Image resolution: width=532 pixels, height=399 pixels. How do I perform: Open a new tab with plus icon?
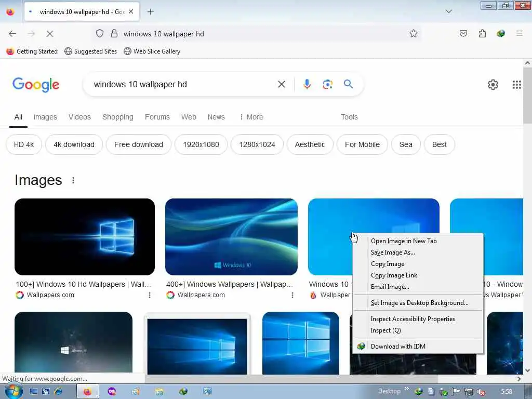tap(150, 12)
